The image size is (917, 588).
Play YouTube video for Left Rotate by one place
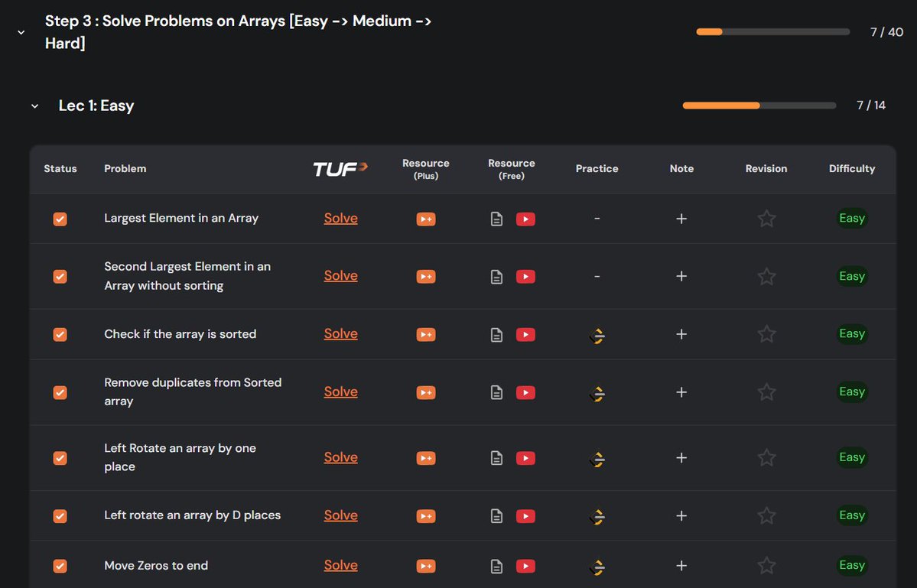coord(525,458)
